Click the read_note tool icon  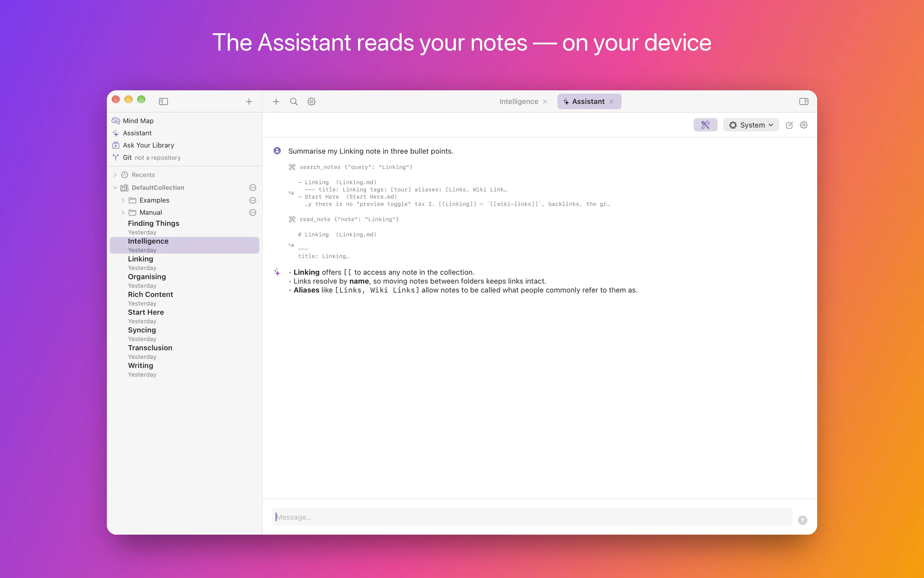coord(292,219)
